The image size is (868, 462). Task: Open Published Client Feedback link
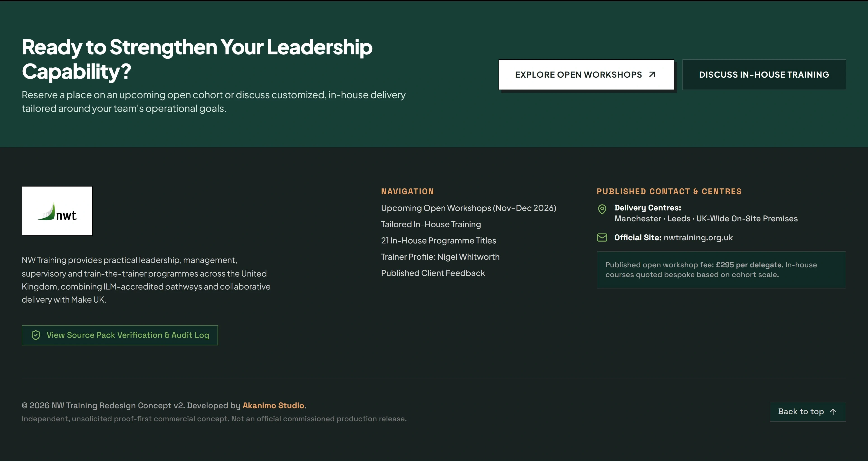(x=433, y=273)
